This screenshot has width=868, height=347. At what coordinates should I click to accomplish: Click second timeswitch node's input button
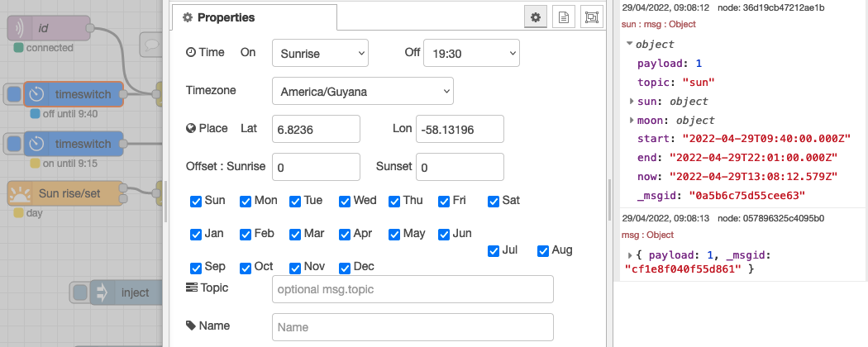pyautogui.click(x=14, y=144)
